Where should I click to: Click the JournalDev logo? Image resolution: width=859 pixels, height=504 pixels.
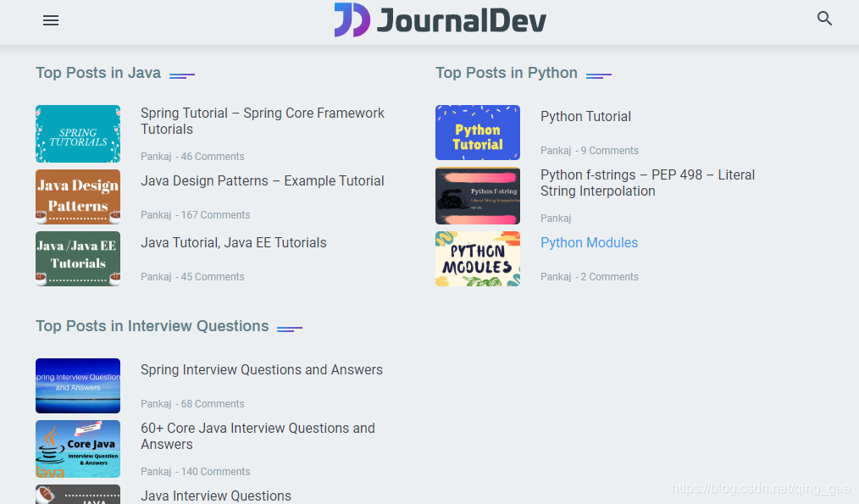click(440, 20)
